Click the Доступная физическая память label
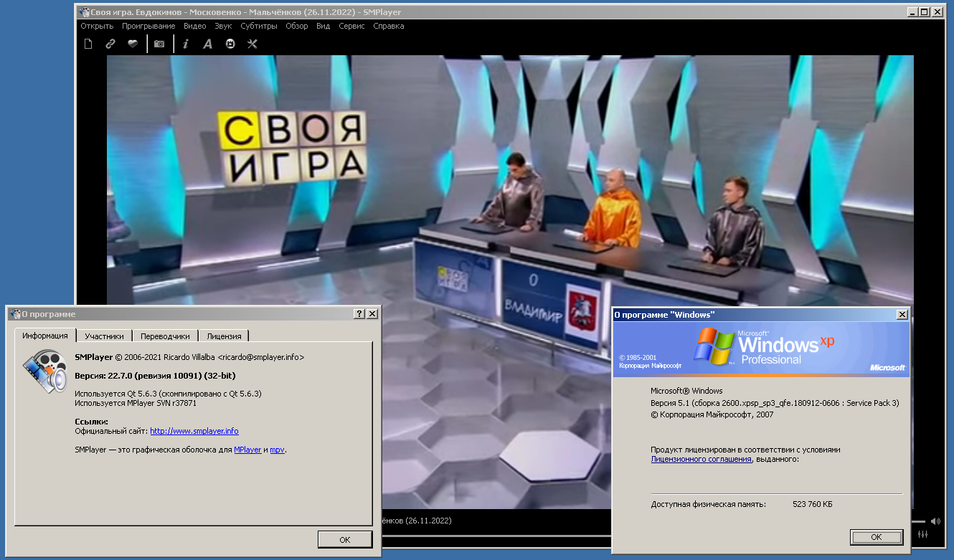Viewport: 954px width, 560px height. pos(708,504)
